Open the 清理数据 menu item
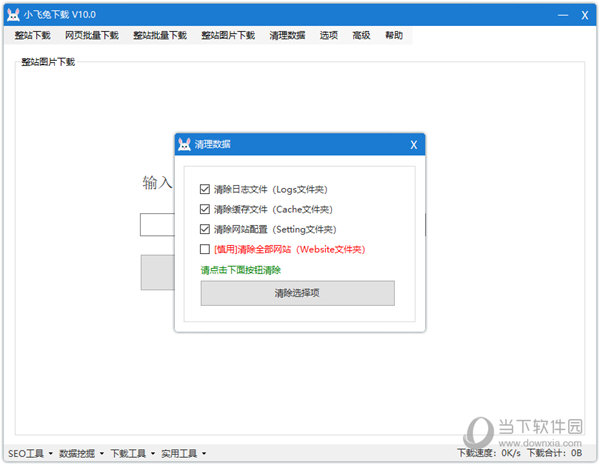Image resolution: width=600 pixels, height=465 pixels. tap(287, 36)
